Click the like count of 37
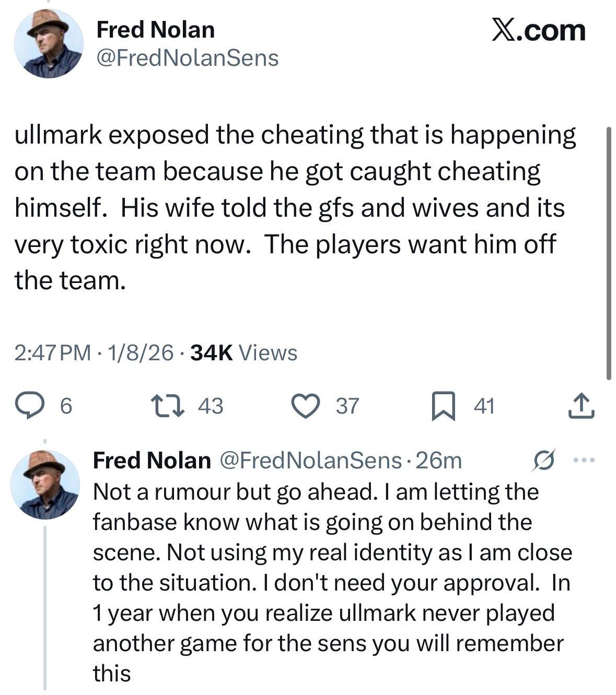This screenshot has height=695, width=616. coord(347,406)
